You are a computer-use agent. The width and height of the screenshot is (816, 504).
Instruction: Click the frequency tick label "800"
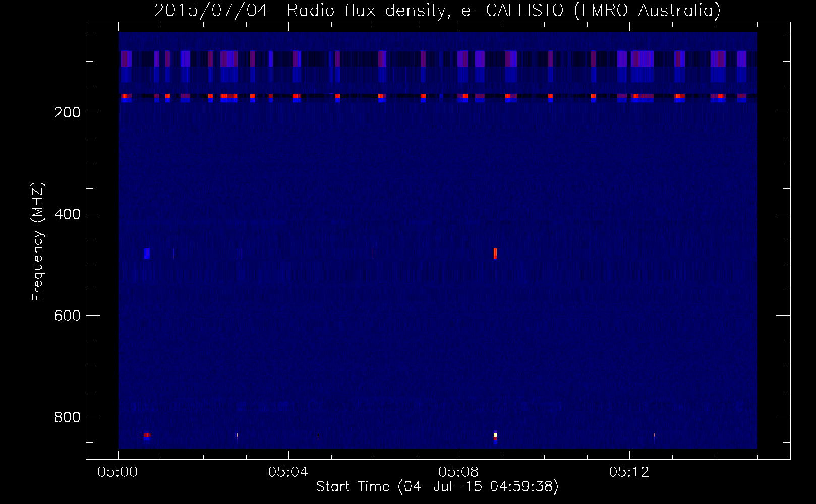[68, 417]
